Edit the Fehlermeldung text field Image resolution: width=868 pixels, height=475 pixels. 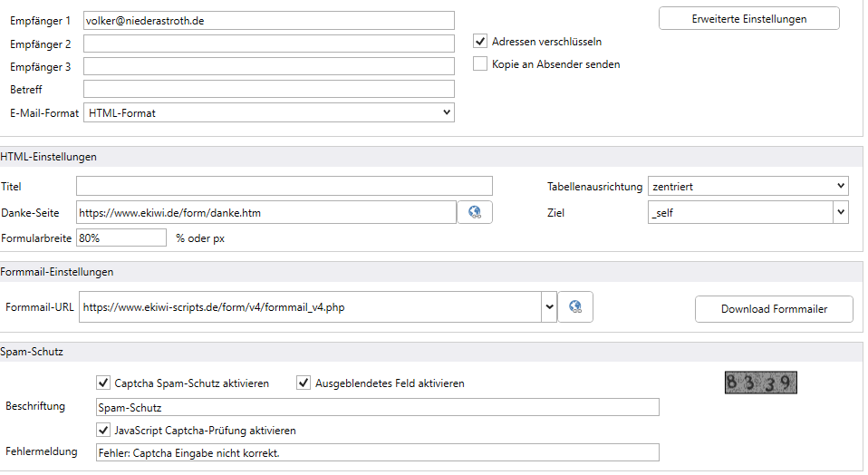point(377,452)
